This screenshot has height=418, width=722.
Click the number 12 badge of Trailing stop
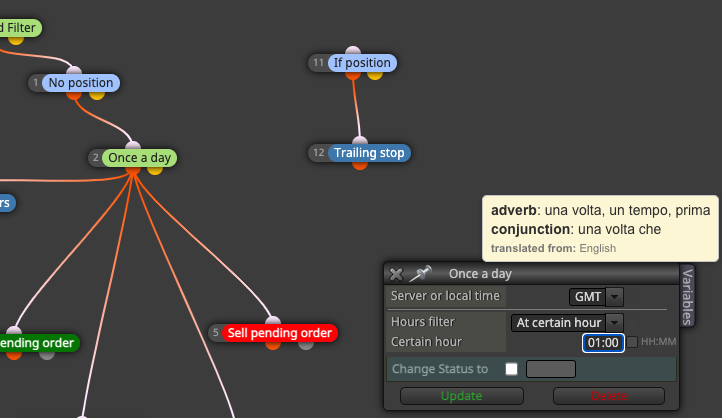pyautogui.click(x=319, y=153)
